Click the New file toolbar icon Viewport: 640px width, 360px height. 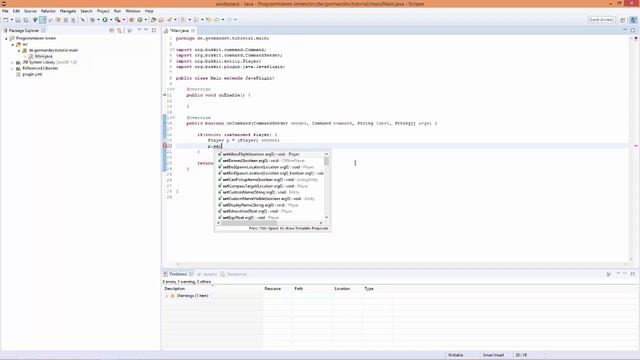tap(6, 20)
